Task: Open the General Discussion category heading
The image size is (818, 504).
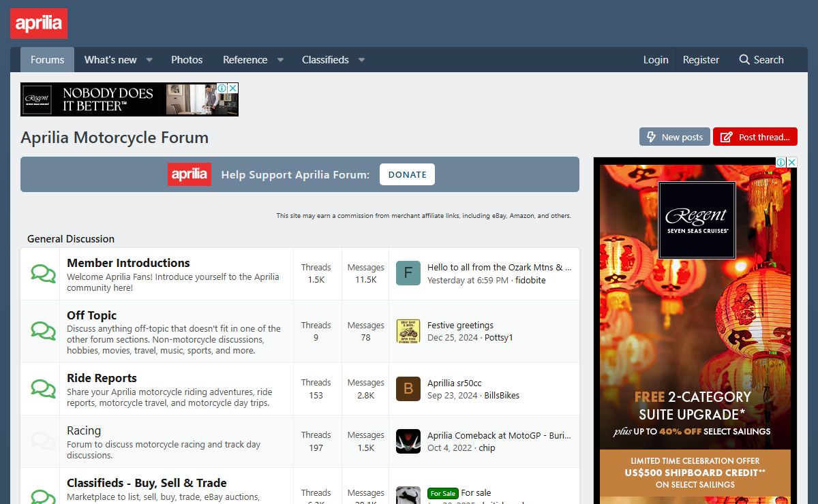Action: [x=71, y=239]
